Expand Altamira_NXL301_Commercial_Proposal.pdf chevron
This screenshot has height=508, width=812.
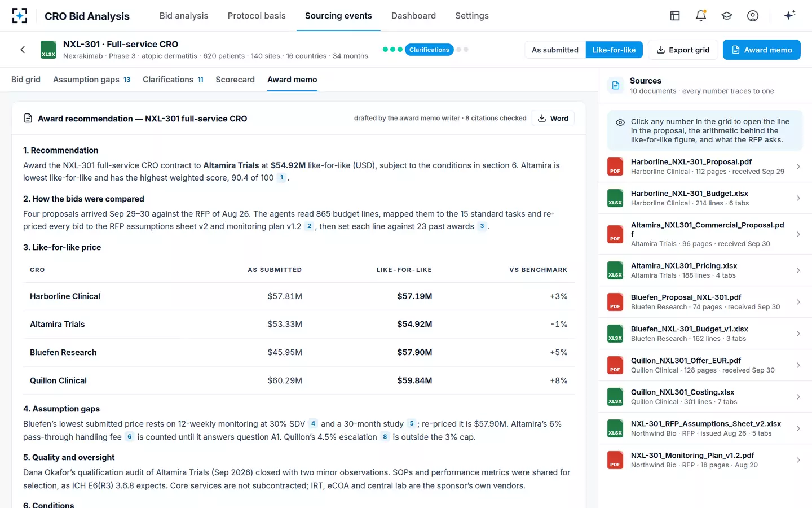tap(798, 234)
